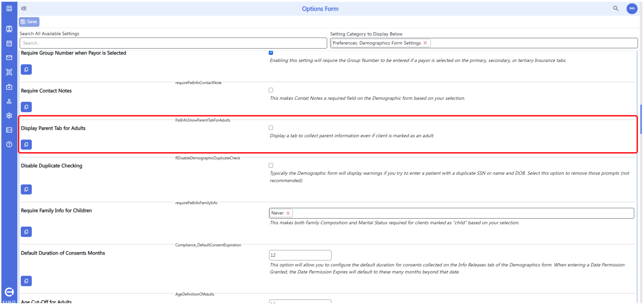Copy setting for Require Family Info for Children
This screenshot has height=305, width=644.
[26, 232]
